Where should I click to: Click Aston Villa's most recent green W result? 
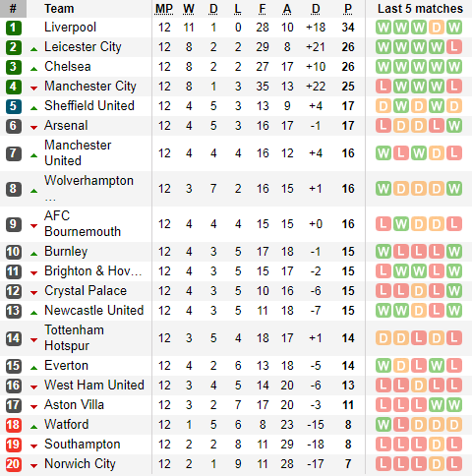click(454, 405)
